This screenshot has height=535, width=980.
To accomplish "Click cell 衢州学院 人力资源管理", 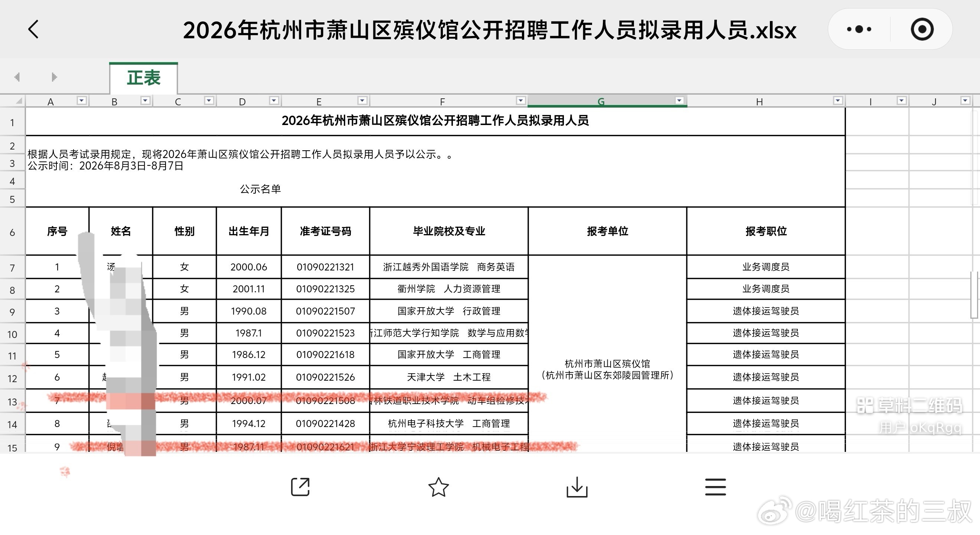I will click(449, 289).
